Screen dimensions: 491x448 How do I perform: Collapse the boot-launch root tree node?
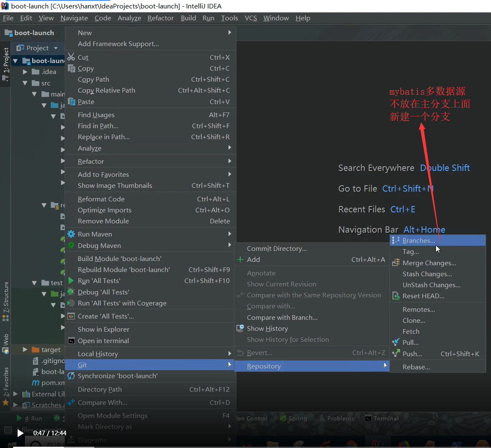(x=15, y=61)
